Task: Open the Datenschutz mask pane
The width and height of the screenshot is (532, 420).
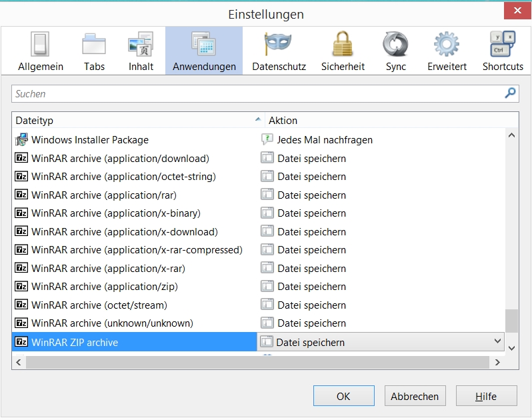Action: tap(279, 51)
